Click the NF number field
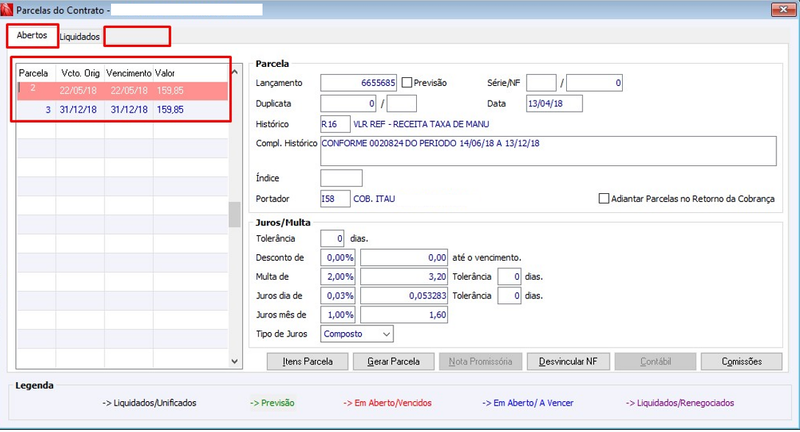800x432 pixels. point(594,83)
